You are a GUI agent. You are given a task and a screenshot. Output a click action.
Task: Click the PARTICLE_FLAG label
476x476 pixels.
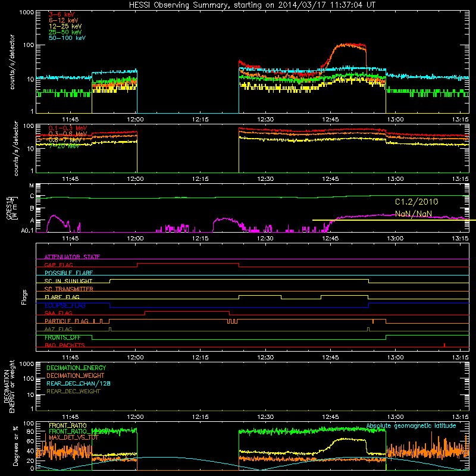tap(67, 321)
